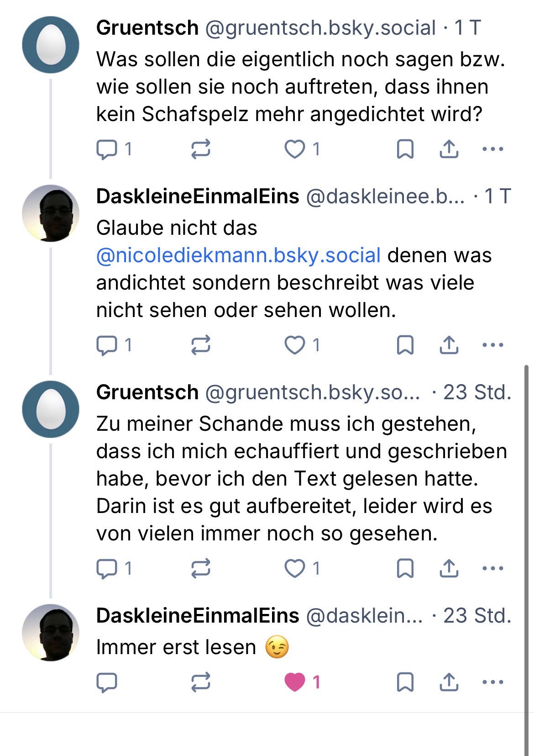Open DaskleineEinmalEins profile name on last post
The width and height of the screenshot is (534, 756).
coord(198,616)
